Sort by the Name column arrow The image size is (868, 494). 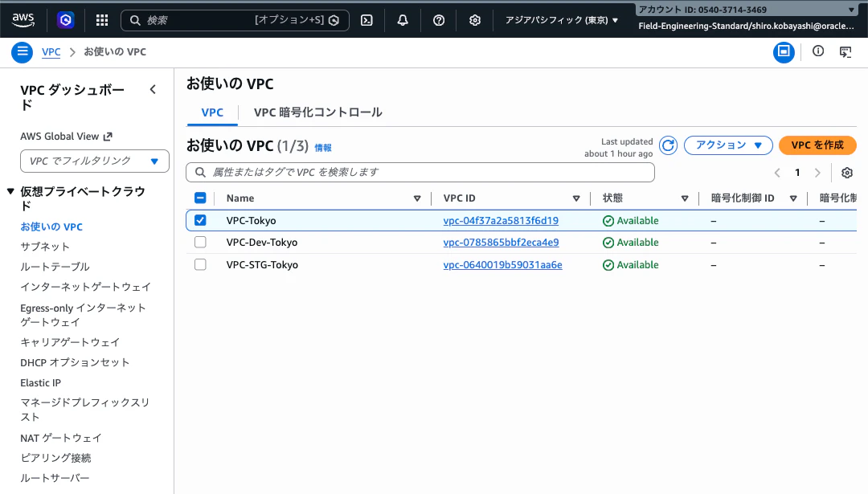point(417,198)
